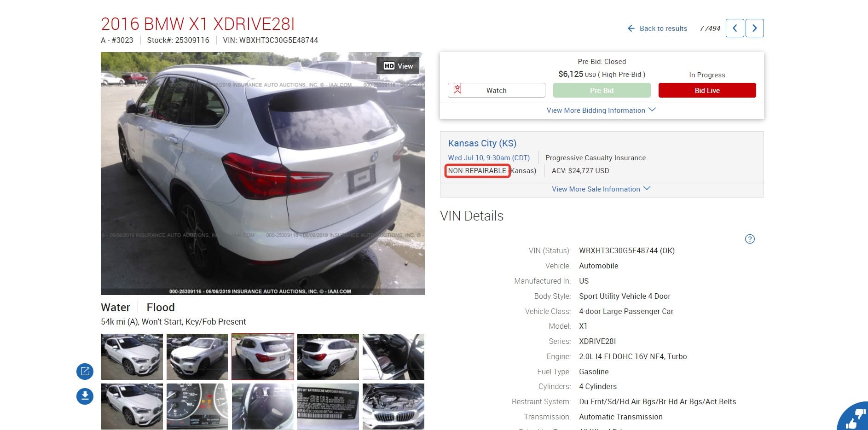The image size is (868, 430).
Task: Expand View More Sale Information
Action: tap(601, 189)
